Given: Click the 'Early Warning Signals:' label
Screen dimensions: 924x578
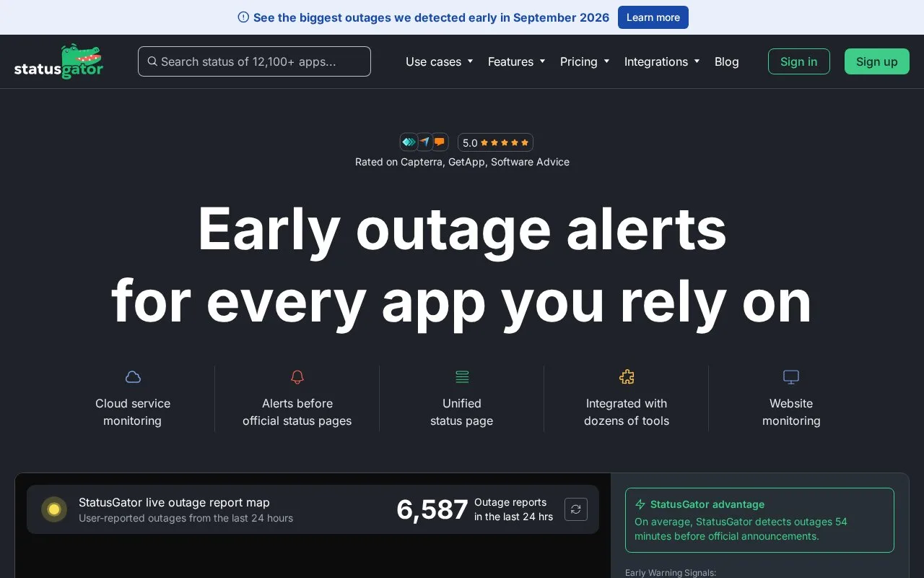Looking at the screenshot, I should tap(671, 573).
